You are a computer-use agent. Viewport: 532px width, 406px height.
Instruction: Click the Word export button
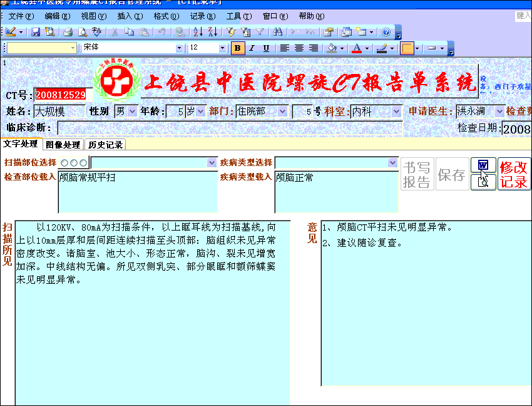(483, 165)
